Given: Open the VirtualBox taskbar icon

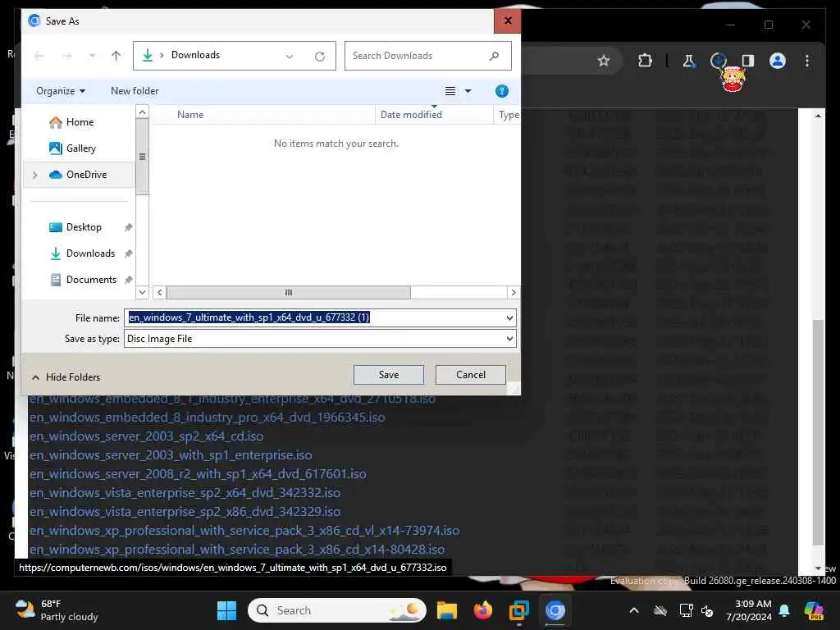Looking at the screenshot, I should 518,610.
